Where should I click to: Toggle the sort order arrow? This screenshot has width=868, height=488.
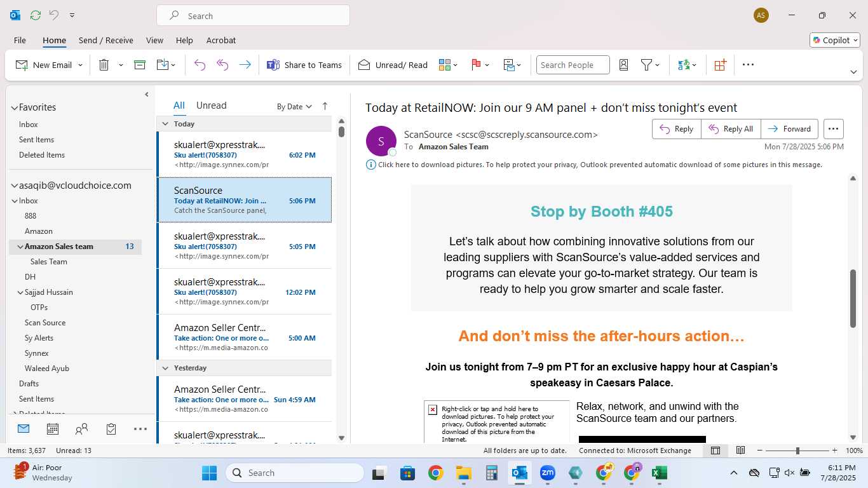click(x=325, y=106)
